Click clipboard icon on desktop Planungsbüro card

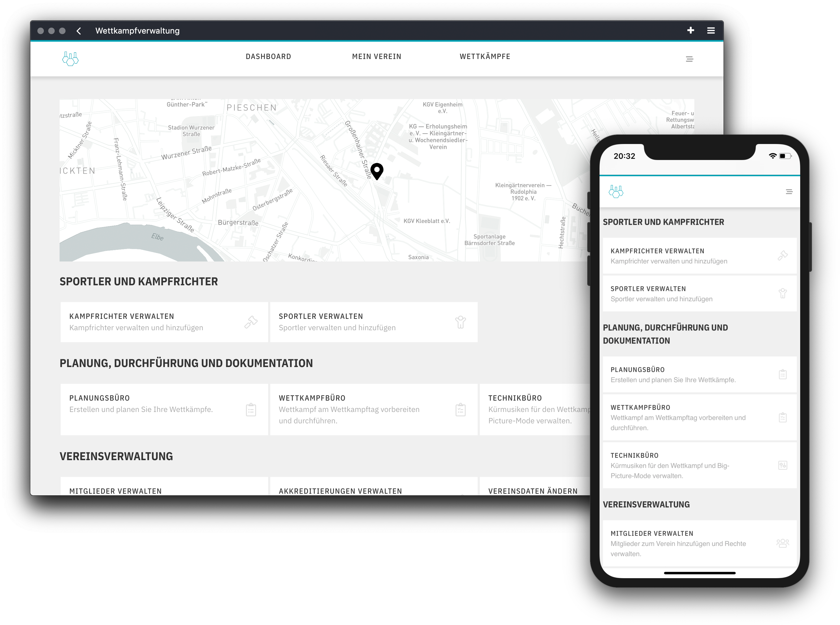point(251,410)
